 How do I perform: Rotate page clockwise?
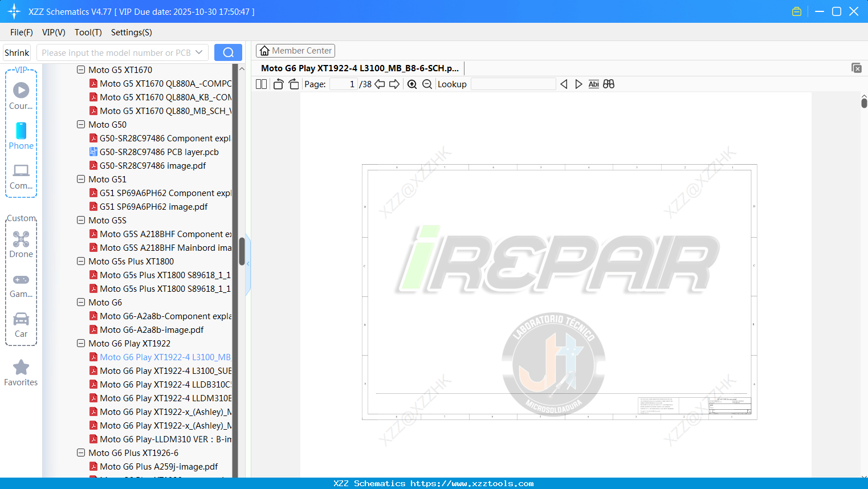pyautogui.click(x=294, y=84)
